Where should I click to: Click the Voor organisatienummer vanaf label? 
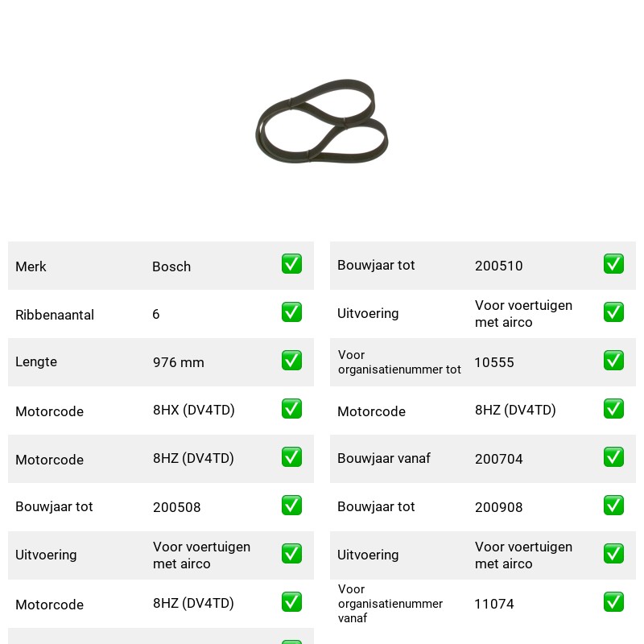pyautogui.click(x=390, y=603)
